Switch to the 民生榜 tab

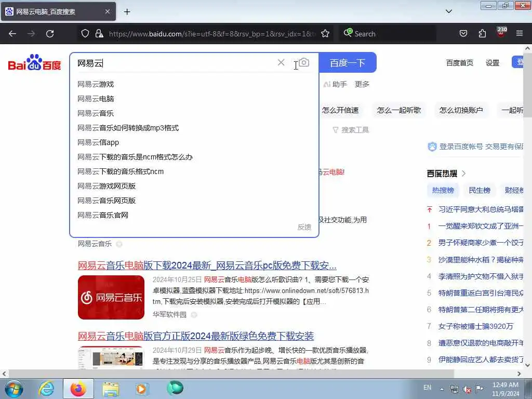[x=480, y=190]
